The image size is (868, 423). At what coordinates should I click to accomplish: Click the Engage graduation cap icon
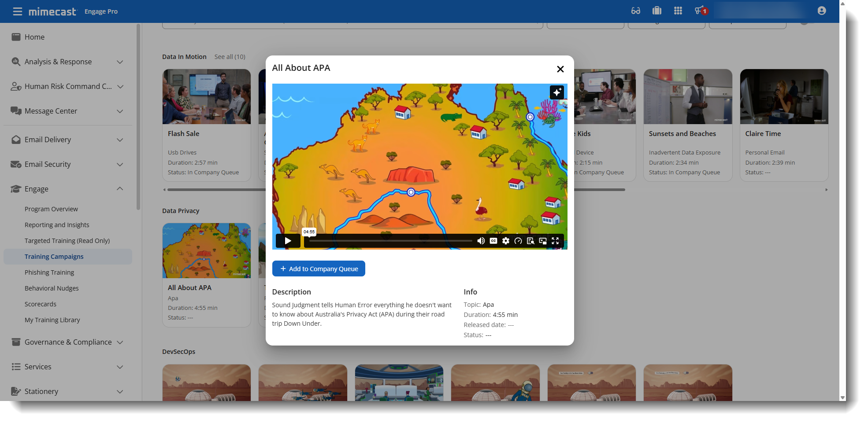(16, 189)
